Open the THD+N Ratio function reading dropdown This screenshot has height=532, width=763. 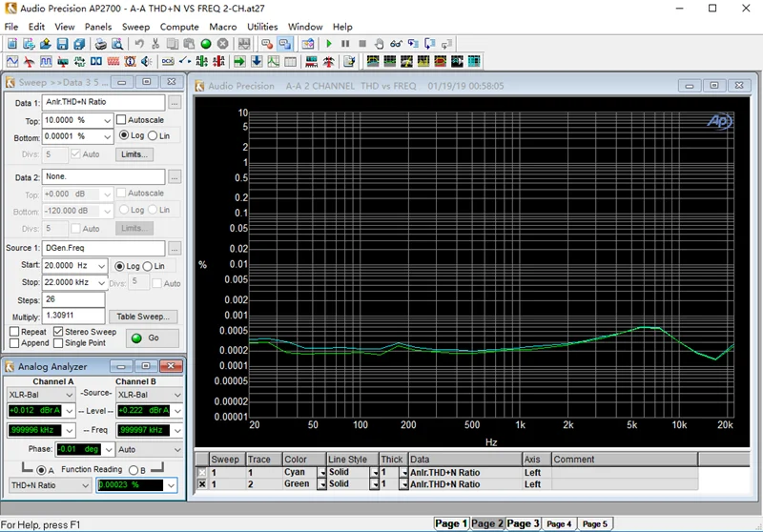85,485
